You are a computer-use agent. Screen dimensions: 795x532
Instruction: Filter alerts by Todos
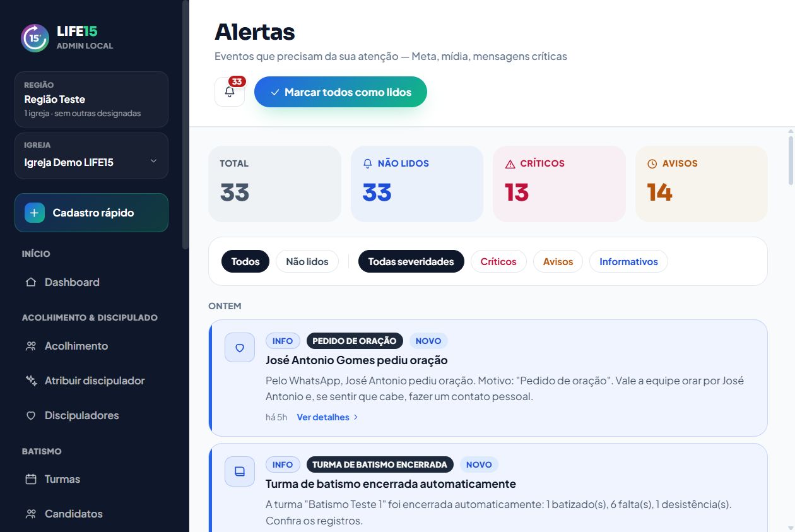click(245, 261)
